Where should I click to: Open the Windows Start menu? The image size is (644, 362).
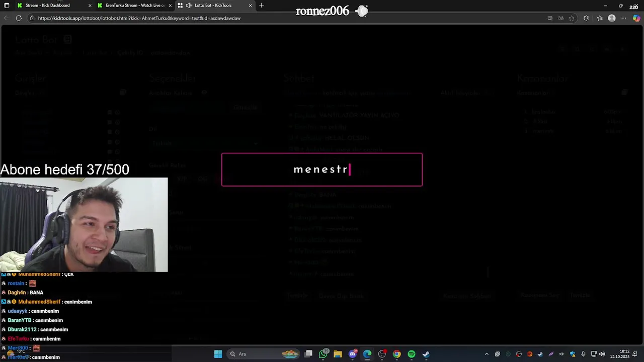point(218,354)
